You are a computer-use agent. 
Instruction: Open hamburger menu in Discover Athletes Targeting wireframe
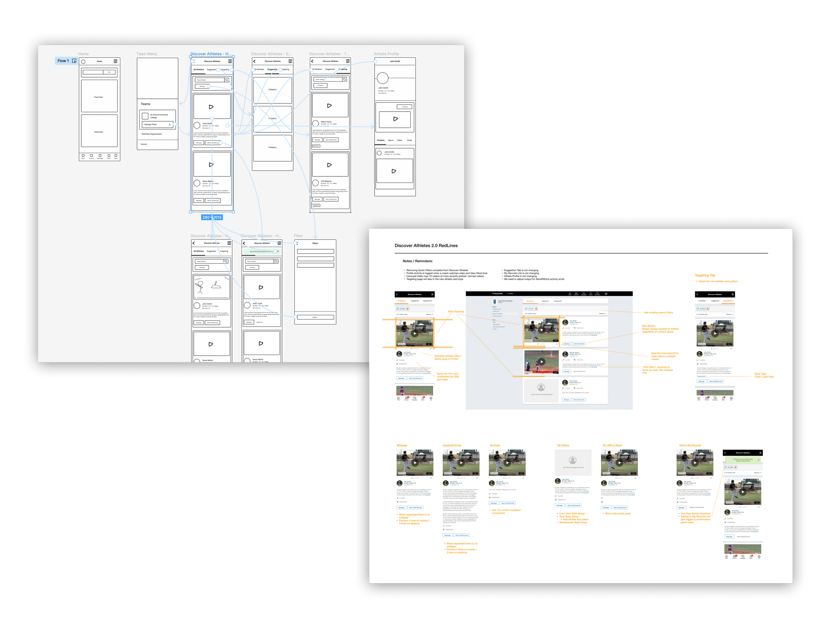pos(348,61)
